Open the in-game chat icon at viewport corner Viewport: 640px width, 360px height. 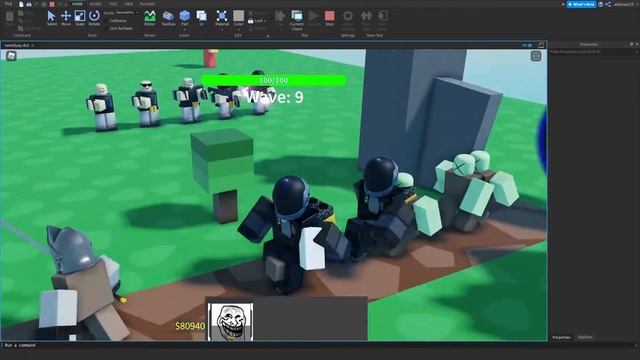coord(536,56)
